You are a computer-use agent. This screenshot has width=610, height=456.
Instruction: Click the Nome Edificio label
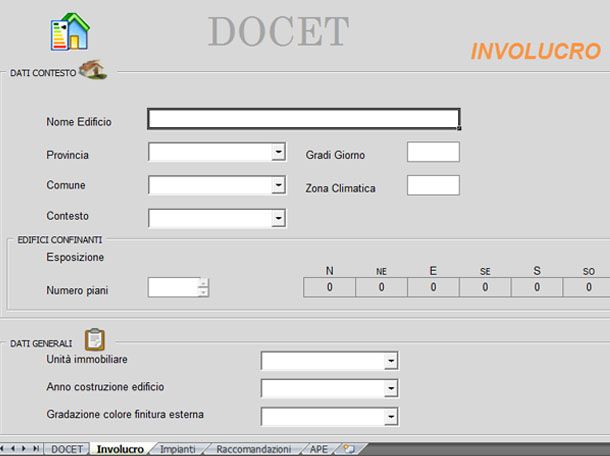point(79,122)
